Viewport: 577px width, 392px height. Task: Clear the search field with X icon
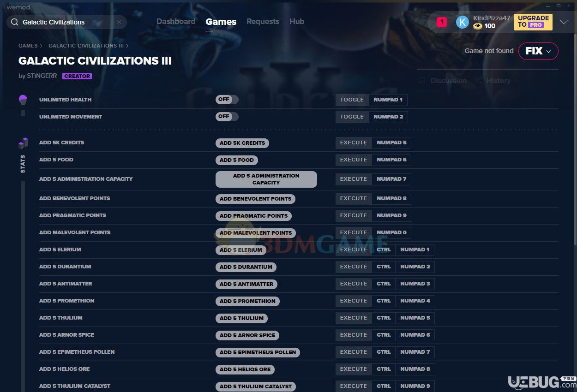coord(119,22)
